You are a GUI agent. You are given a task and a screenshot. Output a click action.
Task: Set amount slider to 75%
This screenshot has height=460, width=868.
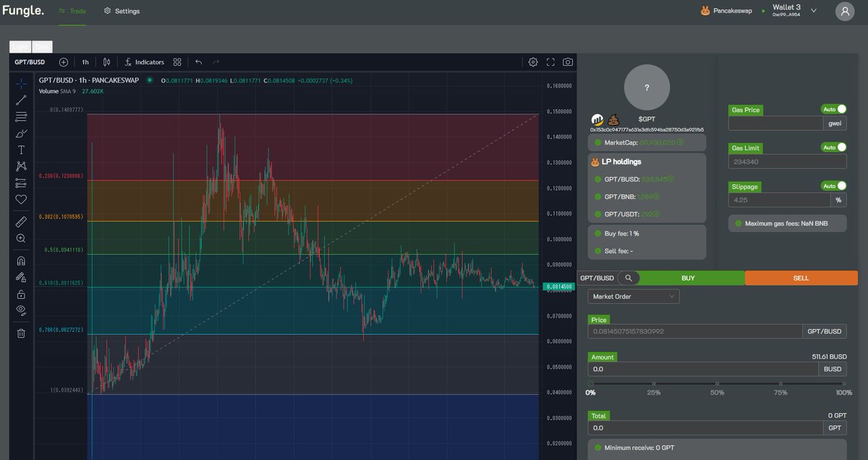tap(780, 385)
